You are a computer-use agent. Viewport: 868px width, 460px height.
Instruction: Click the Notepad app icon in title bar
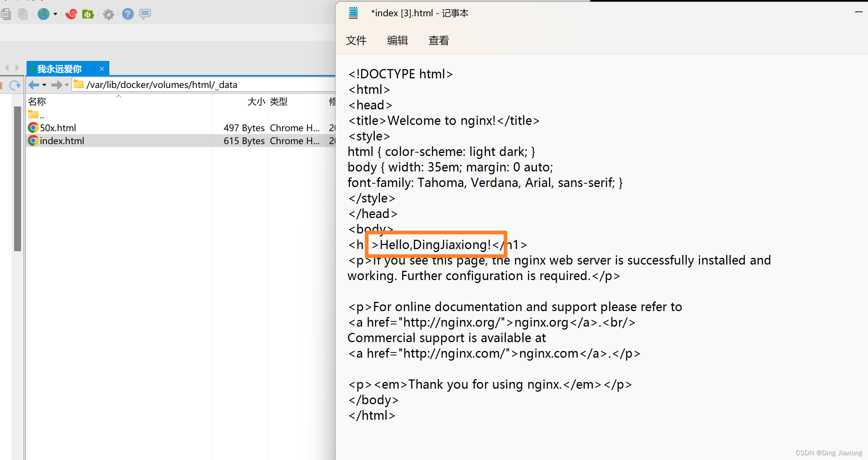pos(353,13)
